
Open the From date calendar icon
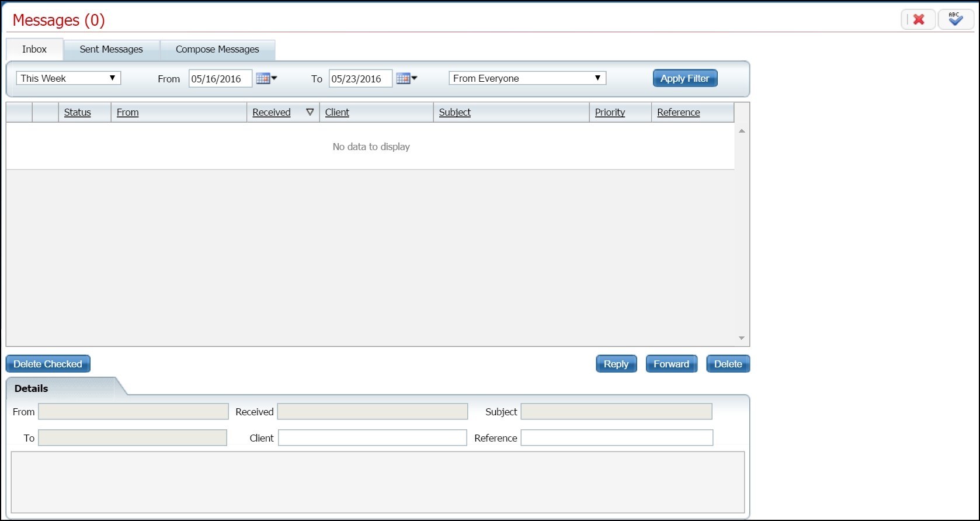(x=266, y=78)
